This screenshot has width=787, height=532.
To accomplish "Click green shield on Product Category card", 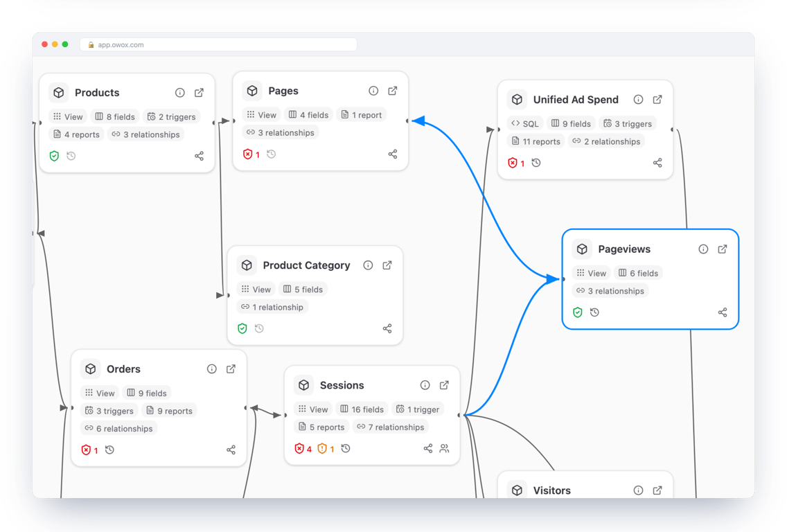I will (242, 328).
